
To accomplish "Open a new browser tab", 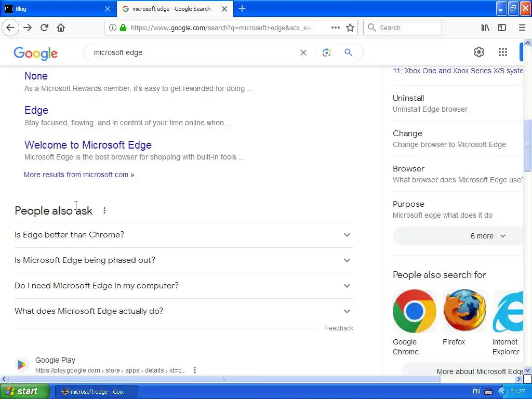I will pyautogui.click(x=242, y=8).
